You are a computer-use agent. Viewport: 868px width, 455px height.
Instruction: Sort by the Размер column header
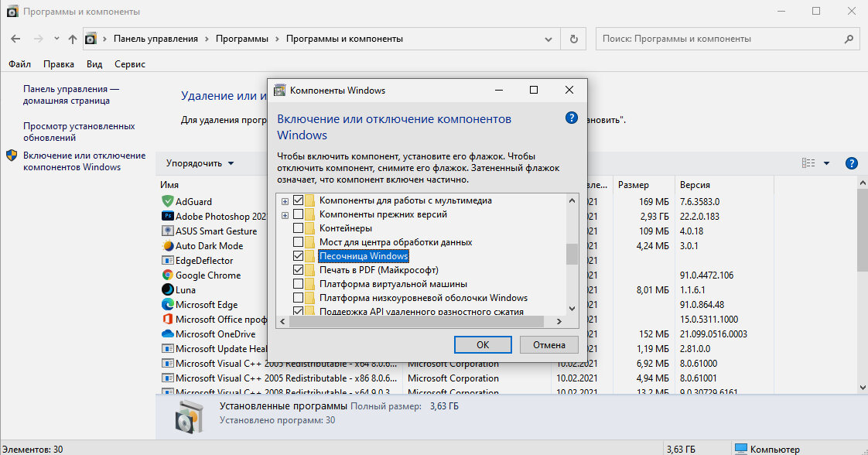click(x=634, y=185)
